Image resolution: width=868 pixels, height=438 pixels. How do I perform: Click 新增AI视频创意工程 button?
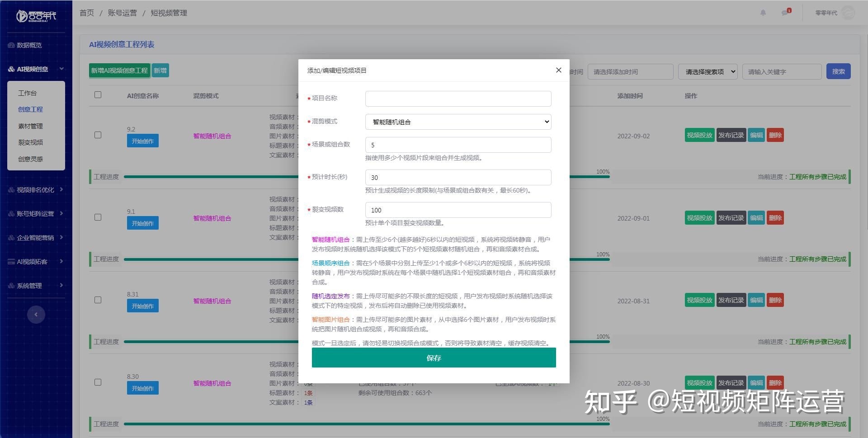click(x=119, y=71)
